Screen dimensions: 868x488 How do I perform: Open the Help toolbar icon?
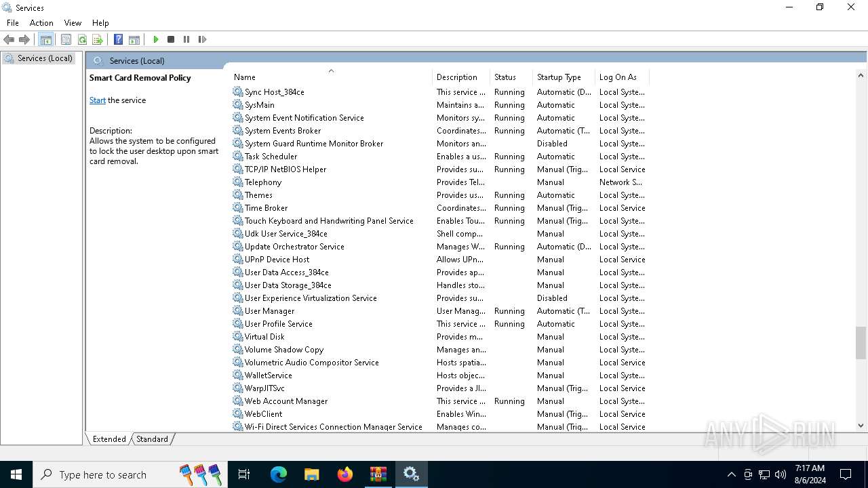click(119, 39)
